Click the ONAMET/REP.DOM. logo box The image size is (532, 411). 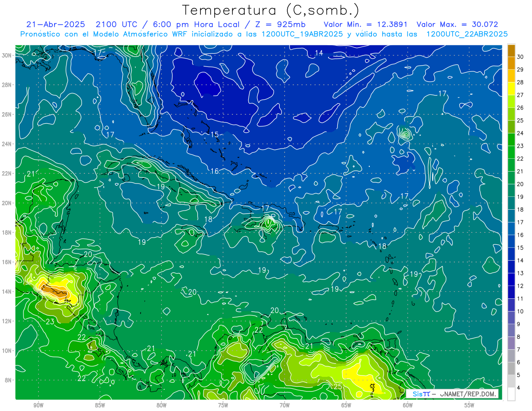coord(452,394)
